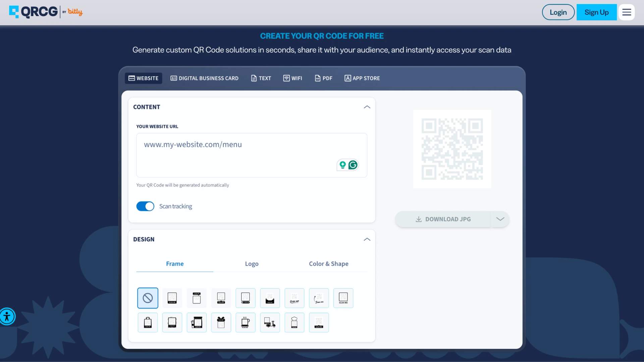Image resolution: width=644 pixels, height=362 pixels.
Task: Pick the gift box frame
Action: point(221,322)
